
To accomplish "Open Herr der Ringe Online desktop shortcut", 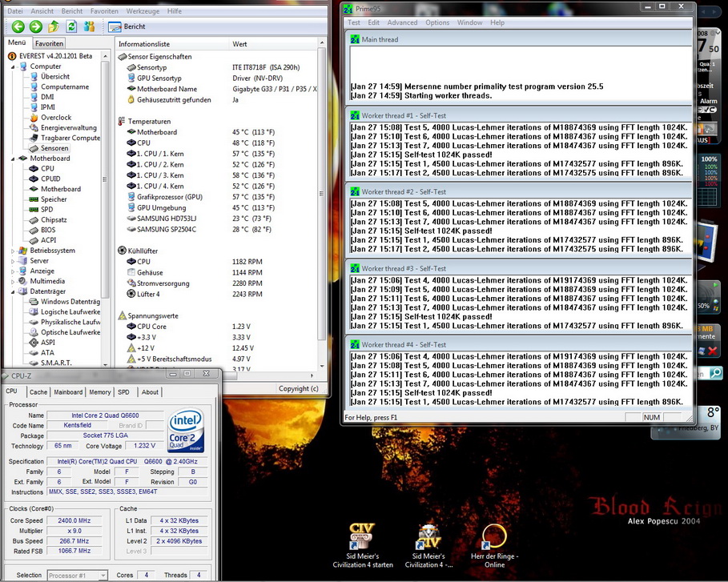I will (x=494, y=546).
